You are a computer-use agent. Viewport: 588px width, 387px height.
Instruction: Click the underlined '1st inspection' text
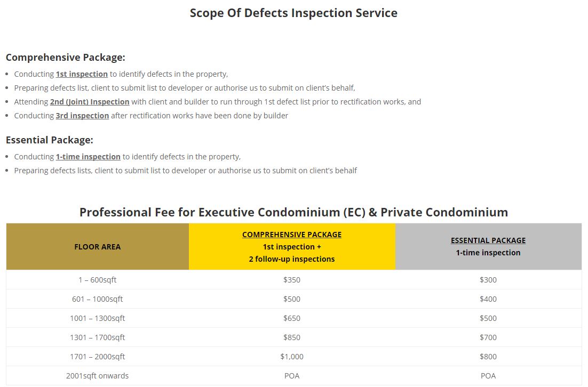click(82, 74)
